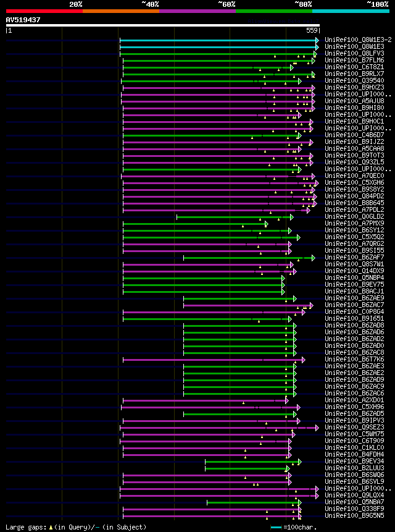Image resolution: width=395 pixels, height=532 pixels.
Task: Select the UniRef100_Q9SEZ3 label
Action: (355, 427)
